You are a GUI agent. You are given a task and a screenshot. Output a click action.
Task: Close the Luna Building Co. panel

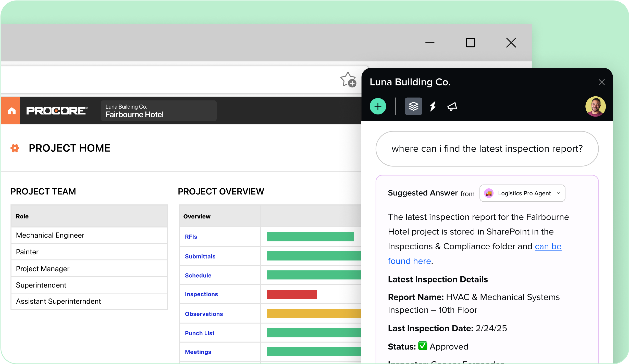[601, 82]
